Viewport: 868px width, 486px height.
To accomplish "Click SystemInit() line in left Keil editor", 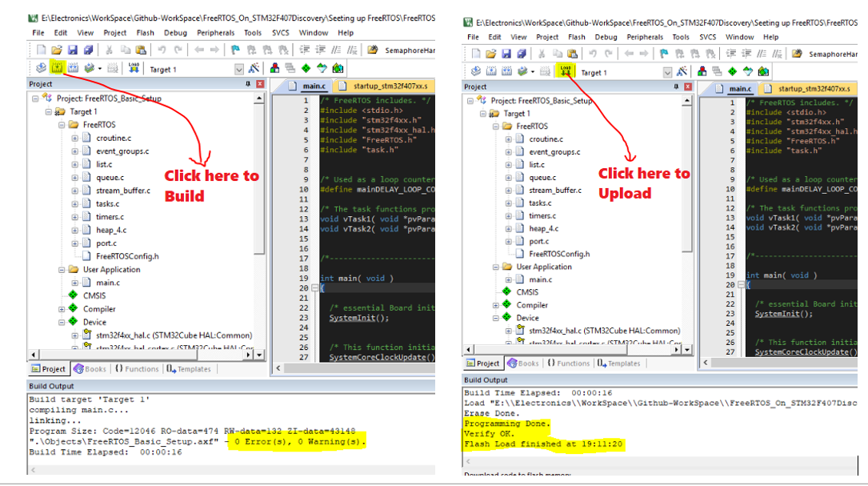I will click(x=358, y=318).
